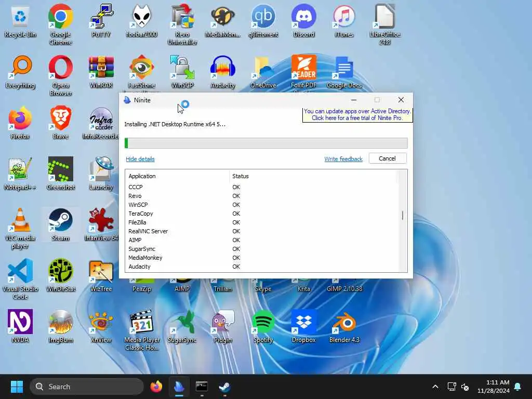
Task: Show hidden system tray icons chevron
Action: (x=435, y=387)
